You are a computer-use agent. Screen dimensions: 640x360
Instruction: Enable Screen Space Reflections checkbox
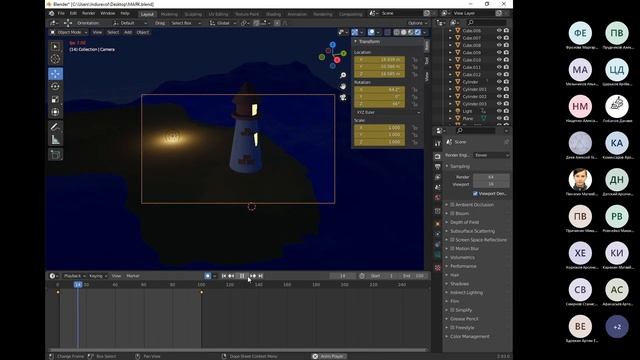pos(452,240)
